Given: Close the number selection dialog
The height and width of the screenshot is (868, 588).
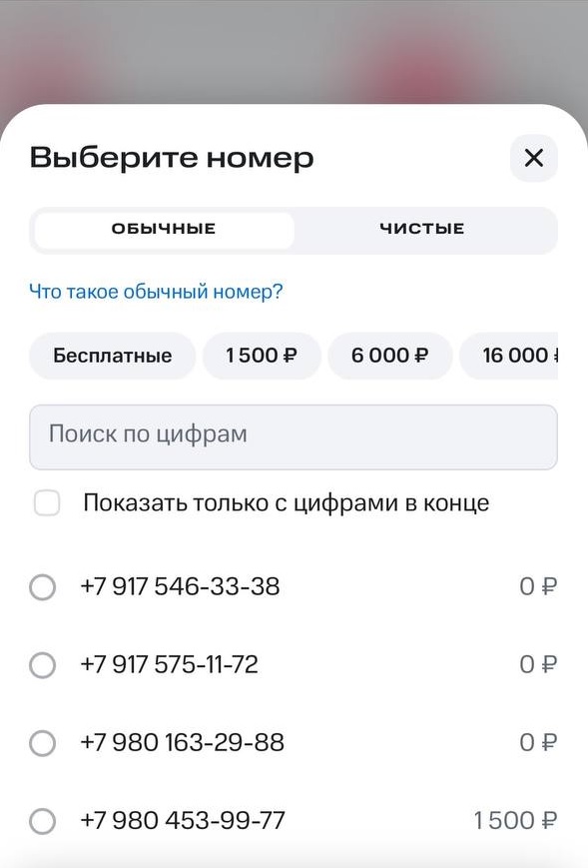Looking at the screenshot, I should point(533,158).
